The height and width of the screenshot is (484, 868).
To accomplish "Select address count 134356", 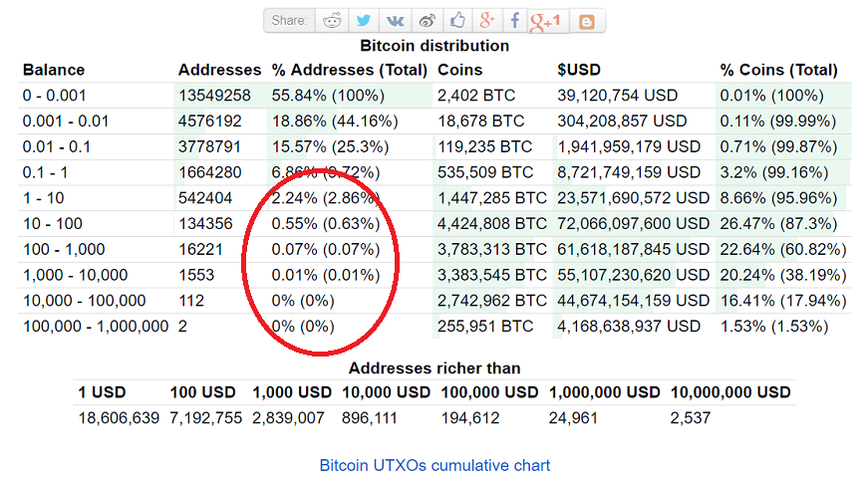I will (205, 223).
